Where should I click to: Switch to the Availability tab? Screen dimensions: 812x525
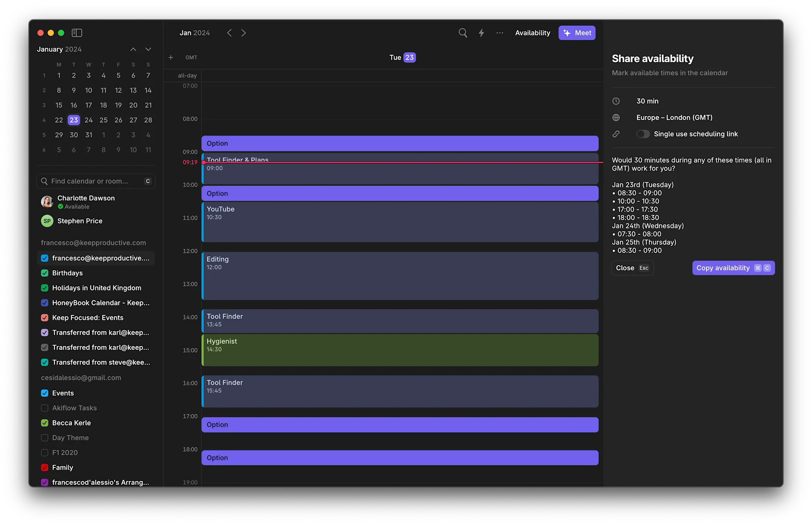[532, 33]
